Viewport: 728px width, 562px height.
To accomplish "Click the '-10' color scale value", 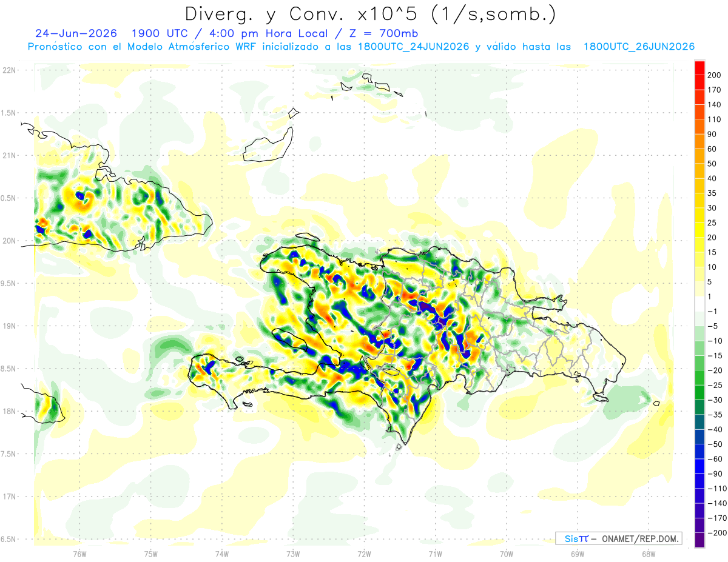I will pos(716,341).
